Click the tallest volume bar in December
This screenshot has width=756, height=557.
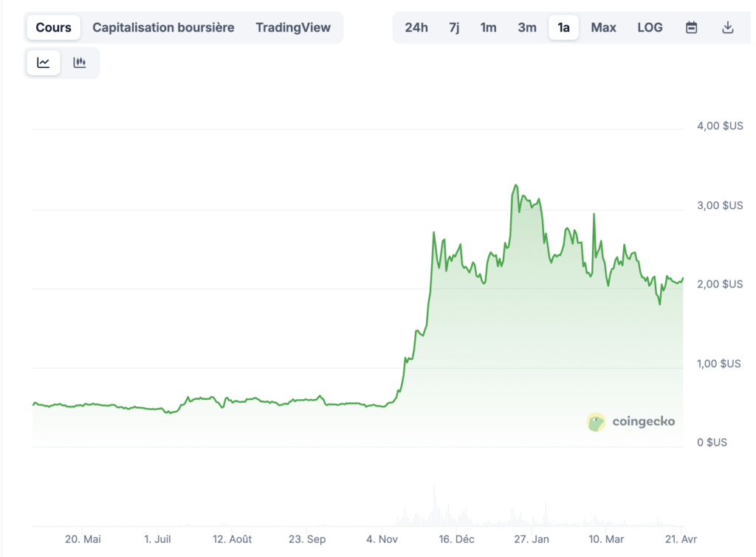(x=434, y=505)
